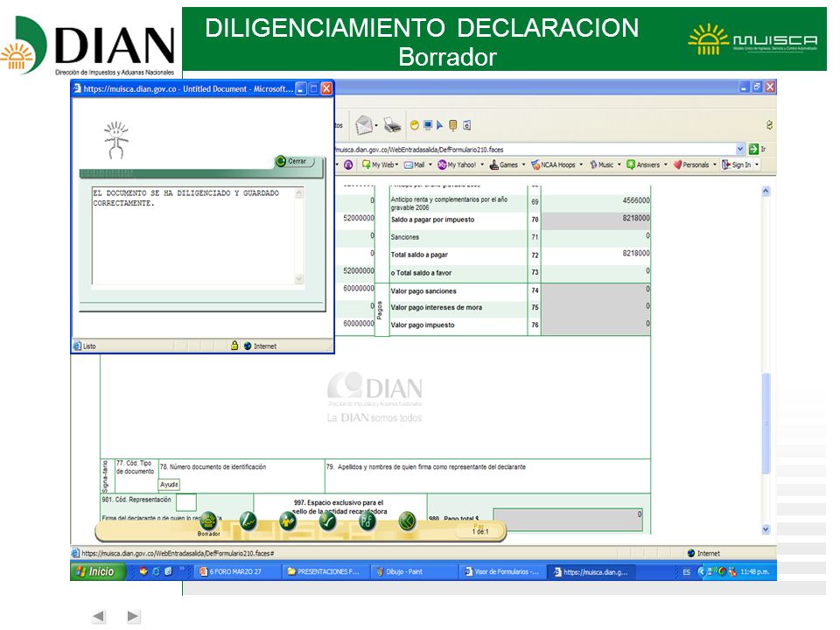This screenshot has width=840, height=630.
Task: Click the NCAA Hoops toolbar button
Action: (x=553, y=165)
